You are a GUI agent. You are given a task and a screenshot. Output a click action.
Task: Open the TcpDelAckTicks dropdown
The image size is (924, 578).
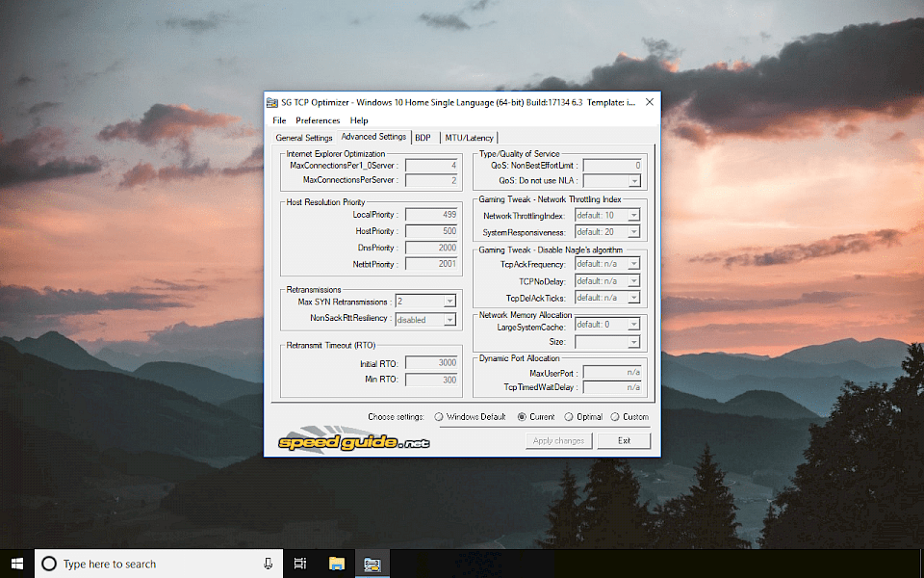point(633,298)
